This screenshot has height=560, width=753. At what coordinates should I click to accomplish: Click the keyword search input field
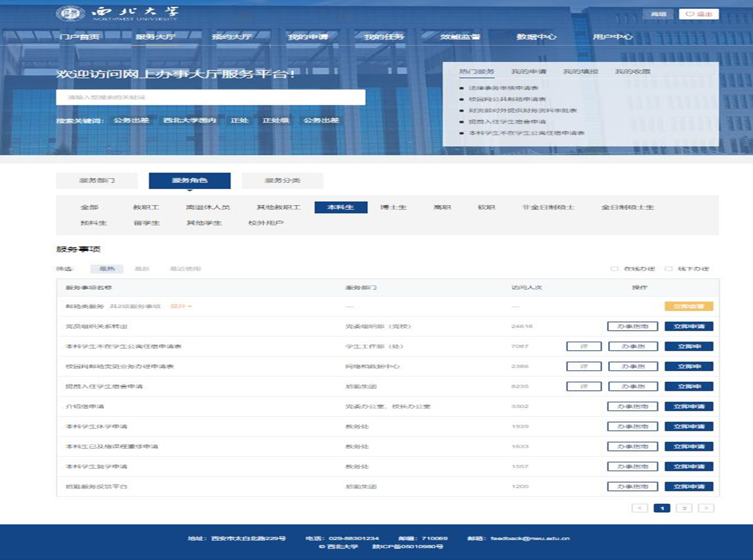coord(211,97)
